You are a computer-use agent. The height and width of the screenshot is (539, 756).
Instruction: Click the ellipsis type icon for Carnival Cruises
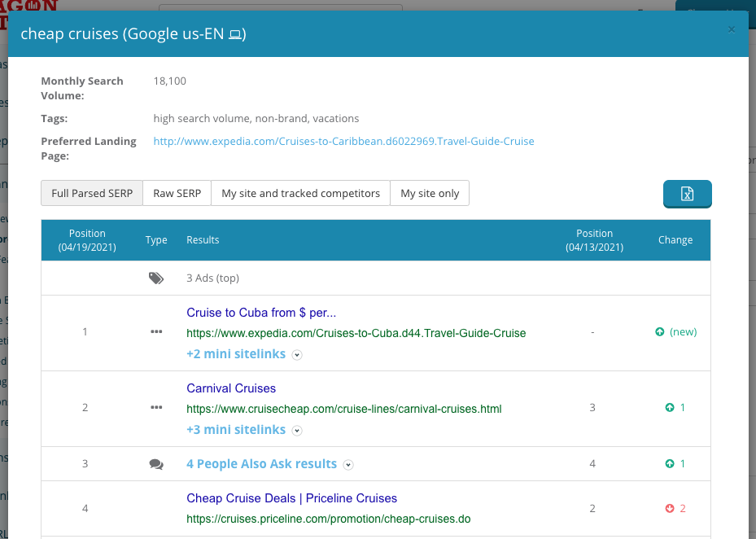155,406
